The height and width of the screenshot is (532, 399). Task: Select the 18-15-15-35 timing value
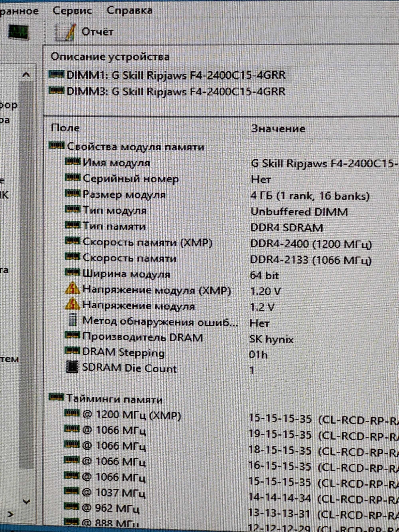280,450
